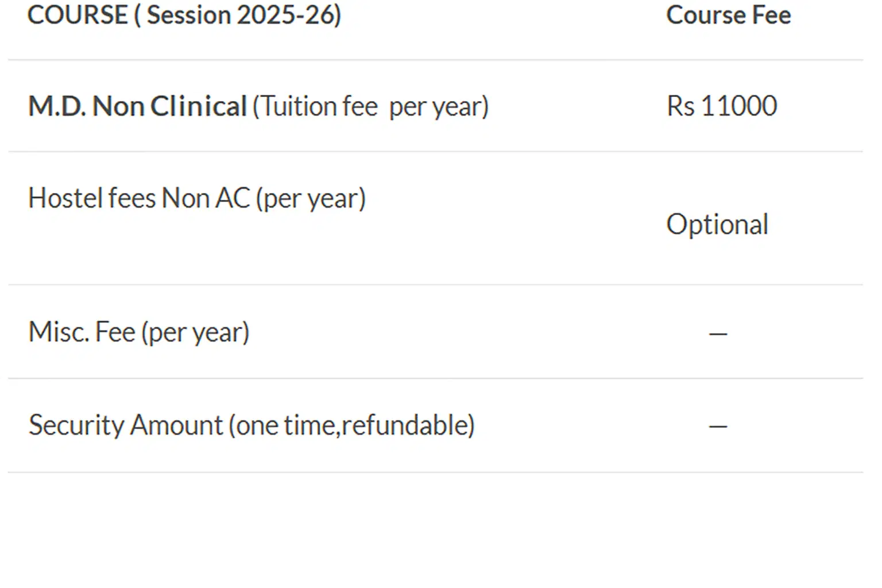This screenshot has width=882, height=588.
Task: Click the Tuition fee per year text
Action: click(371, 107)
